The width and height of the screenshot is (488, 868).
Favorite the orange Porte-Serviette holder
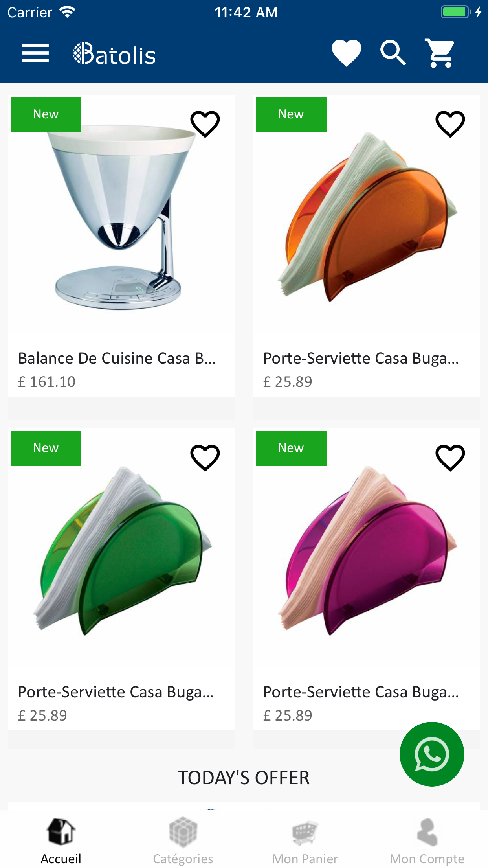pyautogui.click(x=450, y=124)
